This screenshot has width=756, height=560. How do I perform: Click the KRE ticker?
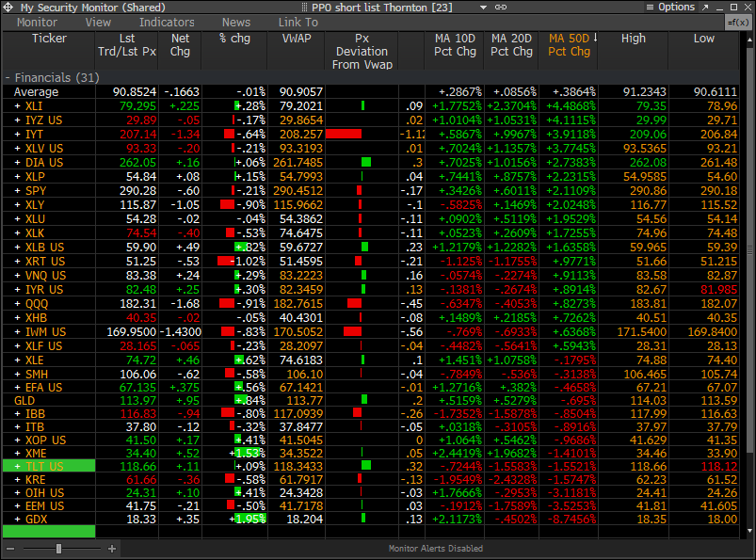(x=35, y=479)
